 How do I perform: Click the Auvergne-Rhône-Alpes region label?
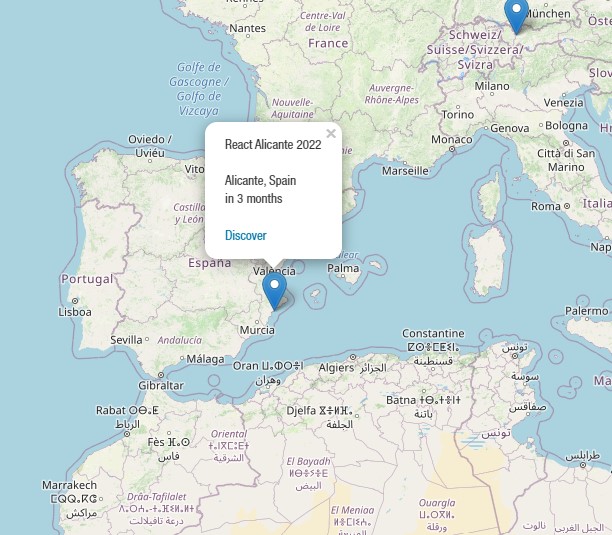[391, 94]
